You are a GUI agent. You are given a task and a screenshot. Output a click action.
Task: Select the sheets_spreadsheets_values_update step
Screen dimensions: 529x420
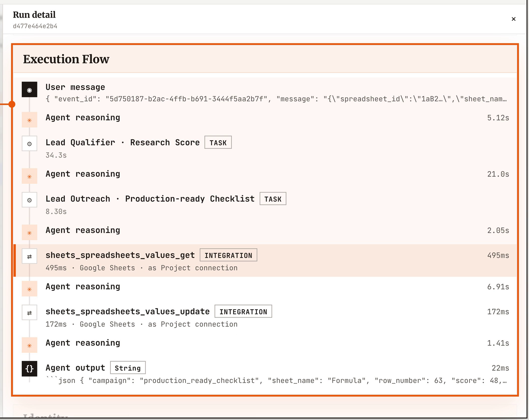(x=265, y=317)
